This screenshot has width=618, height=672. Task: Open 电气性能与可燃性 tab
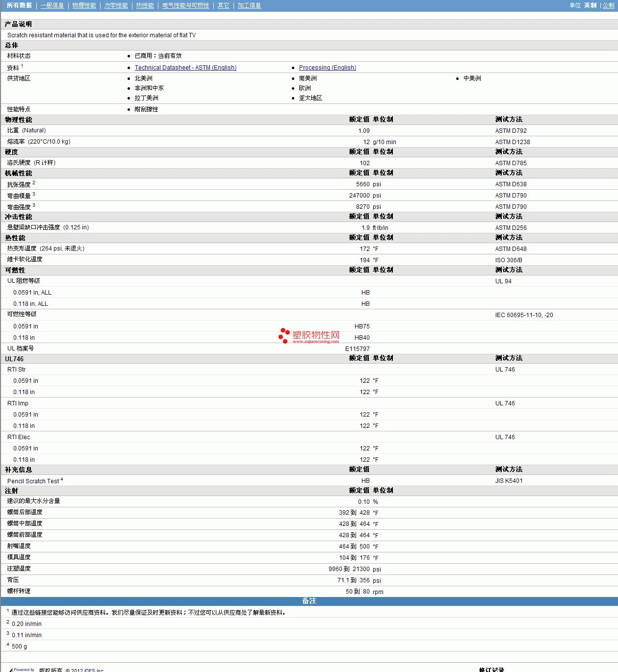185,5
